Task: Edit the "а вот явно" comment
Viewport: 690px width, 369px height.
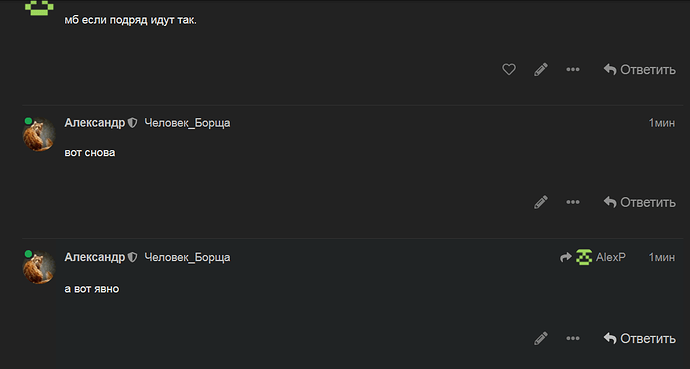Action: 541,338
